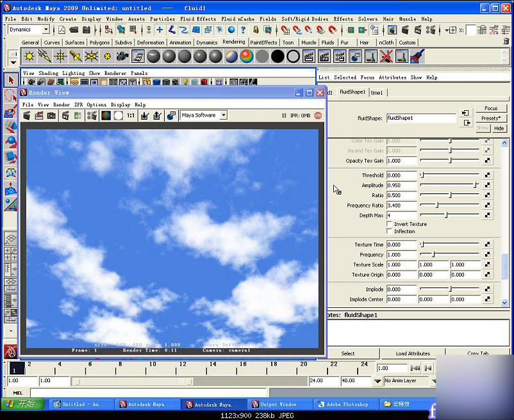Create a directional light from the shelf
Viewport: 514px width, 420px height.
[45, 56]
